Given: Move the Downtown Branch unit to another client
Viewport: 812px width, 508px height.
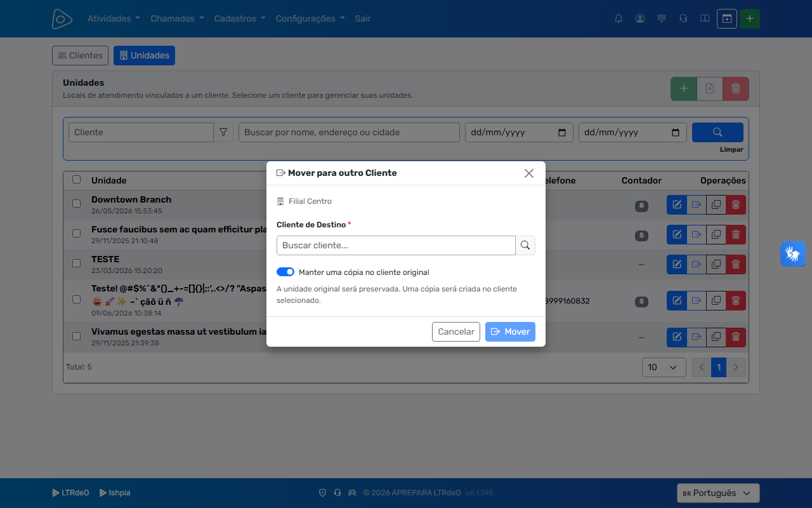Looking at the screenshot, I should tap(697, 204).
